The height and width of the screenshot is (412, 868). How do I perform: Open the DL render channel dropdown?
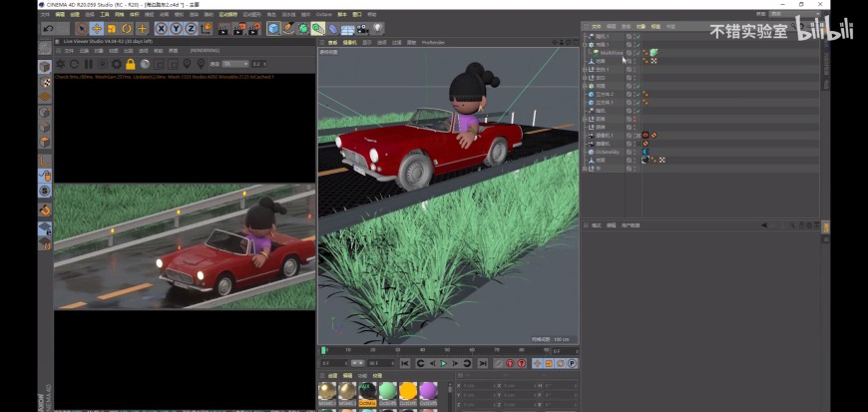234,64
